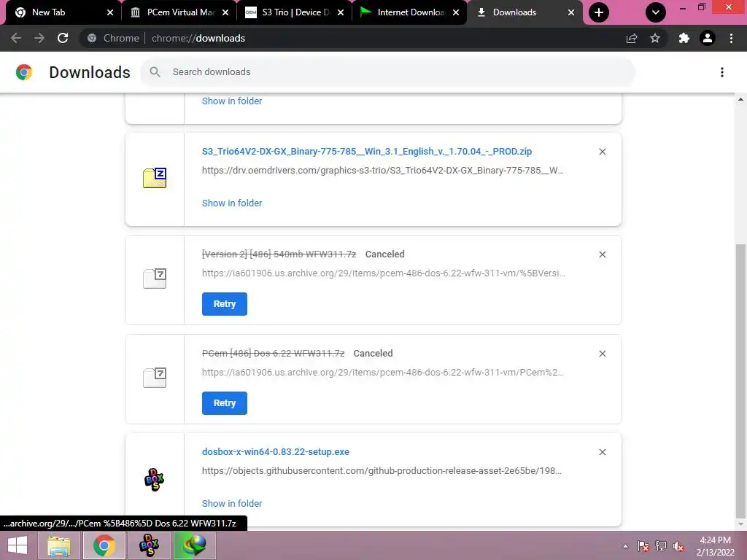Click the PCem 486 7z file icon
This screenshot has width=747, height=560.
coord(155,378)
